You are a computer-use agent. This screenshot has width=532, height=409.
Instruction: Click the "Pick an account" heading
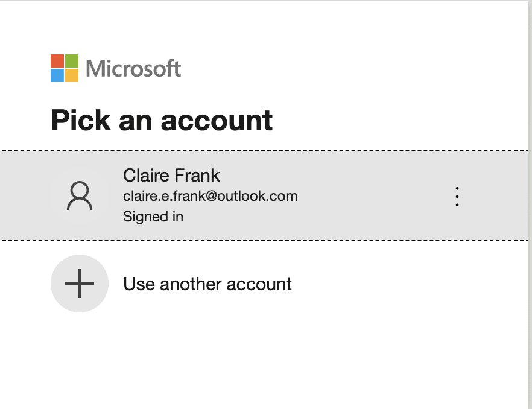pyautogui.click(x=162, y=120)
